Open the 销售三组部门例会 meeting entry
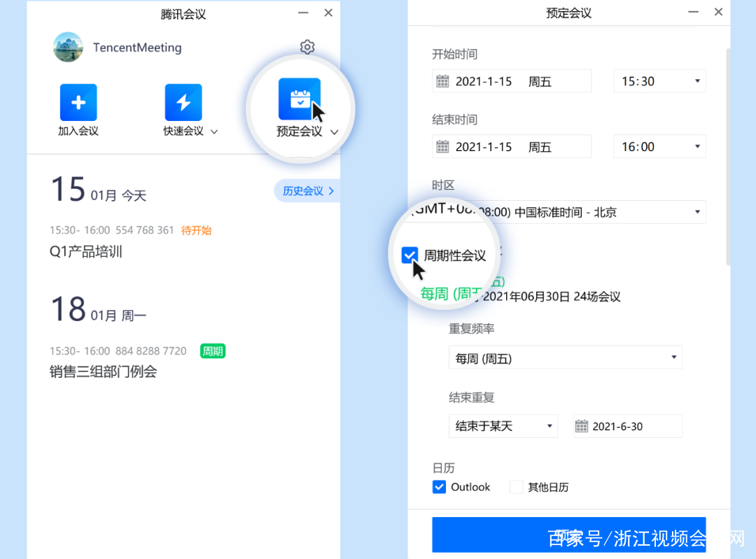 [103, 372]
